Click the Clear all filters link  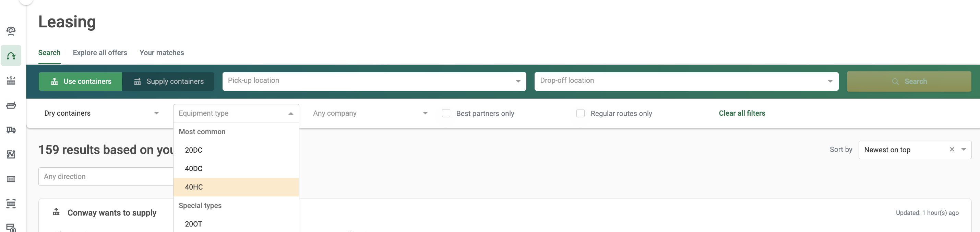741,114
